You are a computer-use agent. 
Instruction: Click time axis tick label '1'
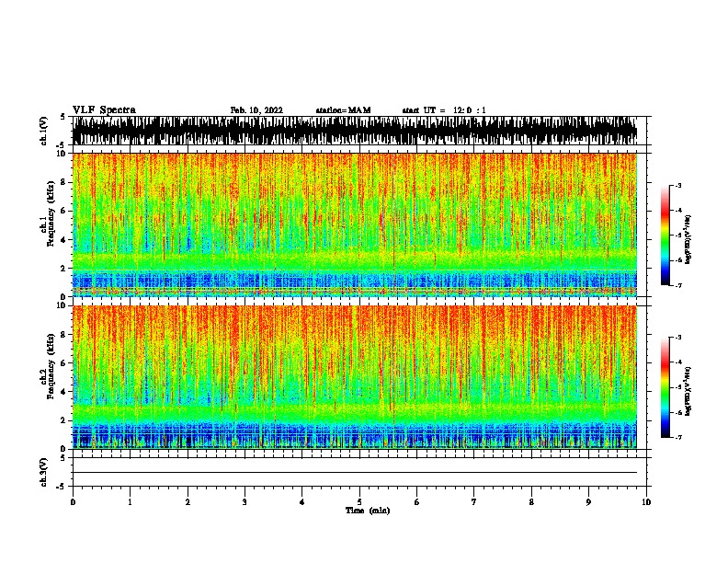pyautogui.click(x=130, y=502)
